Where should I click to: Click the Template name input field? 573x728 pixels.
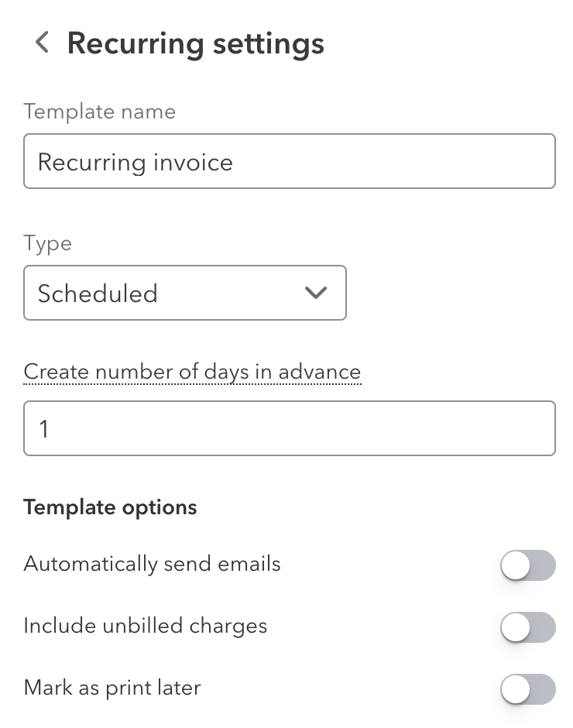[290, 161]
